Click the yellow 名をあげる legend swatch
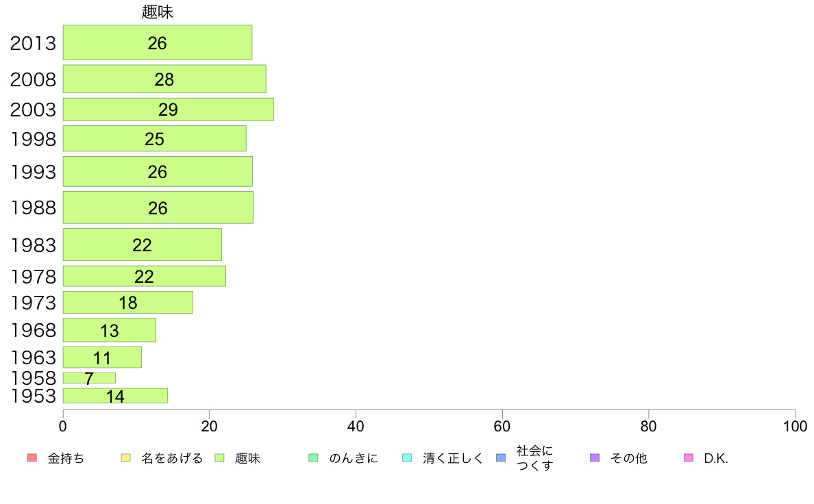814x504 pixels. (125, 458)
